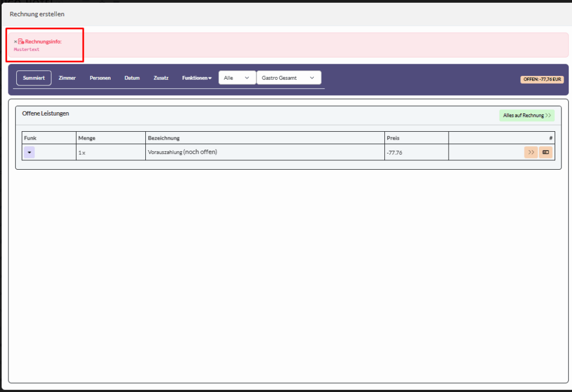The width and height of the screenshot is (572, 392).
Task: Open the Gastro Gesamt dropdown
Action: tap(288, 78)
